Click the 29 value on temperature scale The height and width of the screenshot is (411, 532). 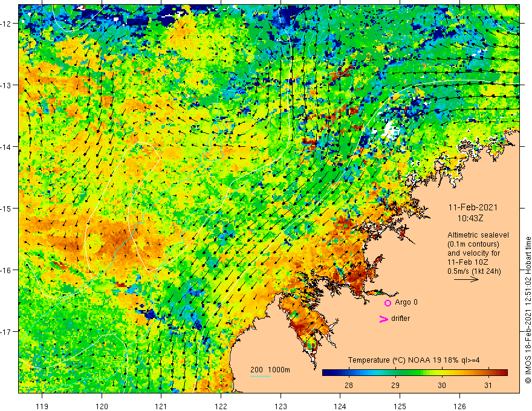pos(395,385)
